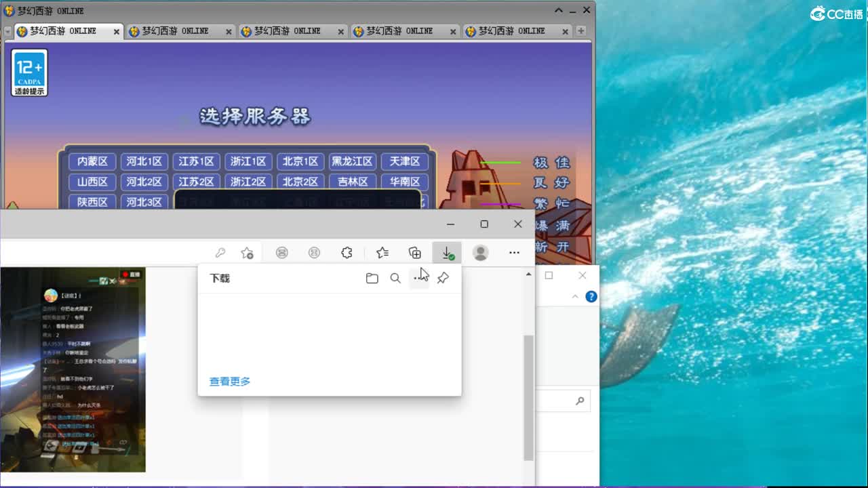The height and width of the screenshot is (488, 868).
Task: Open the Collections icon in browser toolbar
Action: [415, 253]
